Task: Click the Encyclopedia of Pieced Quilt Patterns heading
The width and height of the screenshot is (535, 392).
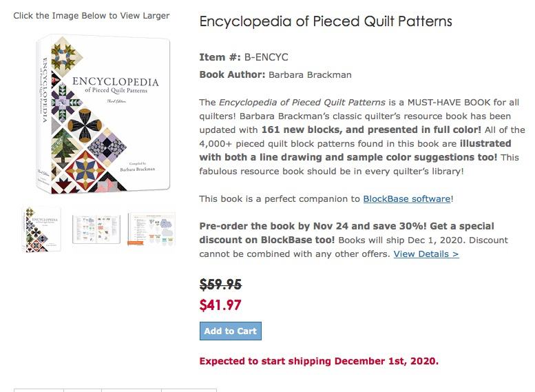Action: pyautogui.click(x=326, y=21)
